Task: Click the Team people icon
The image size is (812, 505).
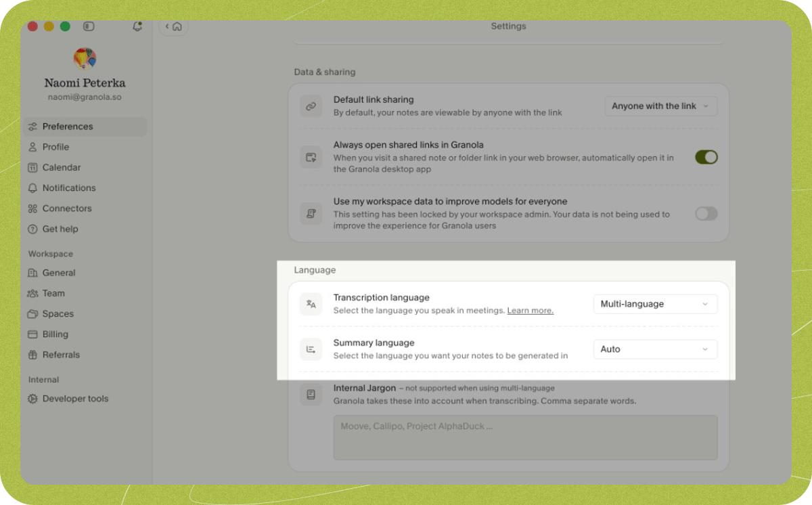Action: (32, 293)
